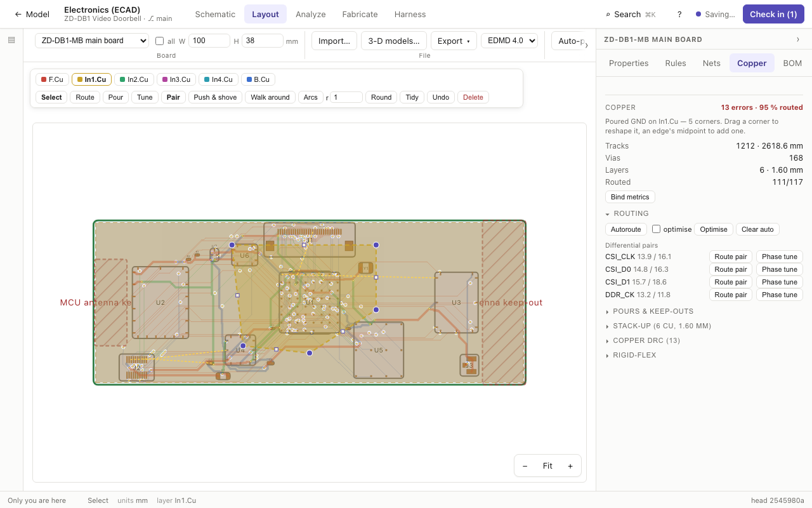Focus the arc radius r field
812x508 pixels.
coord(346,97)
